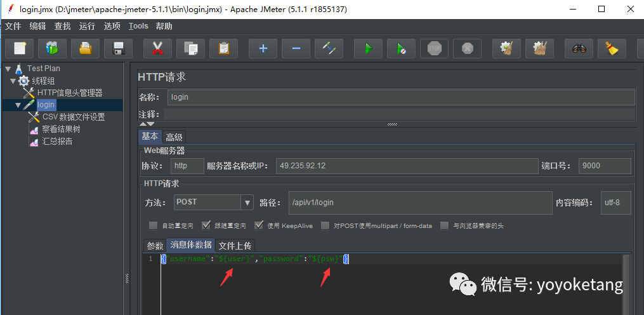
Task: Click the 路径 field with /api/v1/login
Action: 421,203
